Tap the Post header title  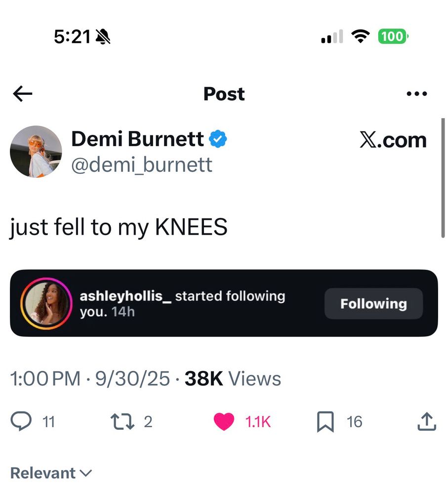pos(224,94)
